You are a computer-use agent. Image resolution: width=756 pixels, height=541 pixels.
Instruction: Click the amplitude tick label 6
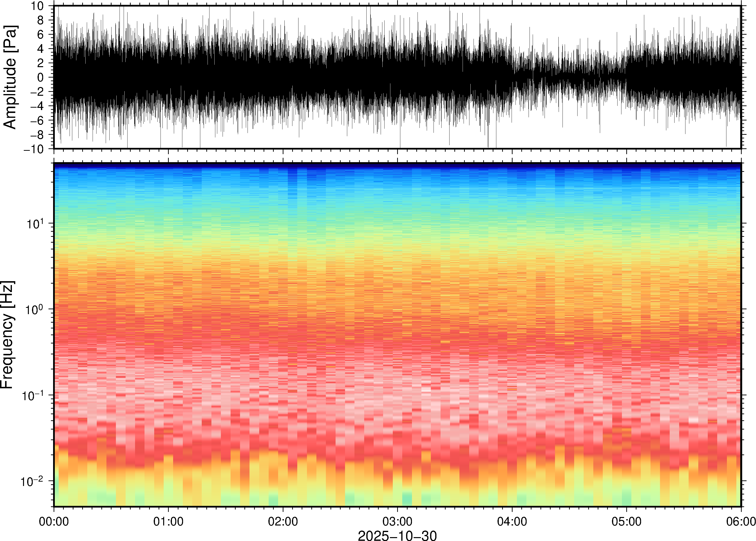coord(41,34)
